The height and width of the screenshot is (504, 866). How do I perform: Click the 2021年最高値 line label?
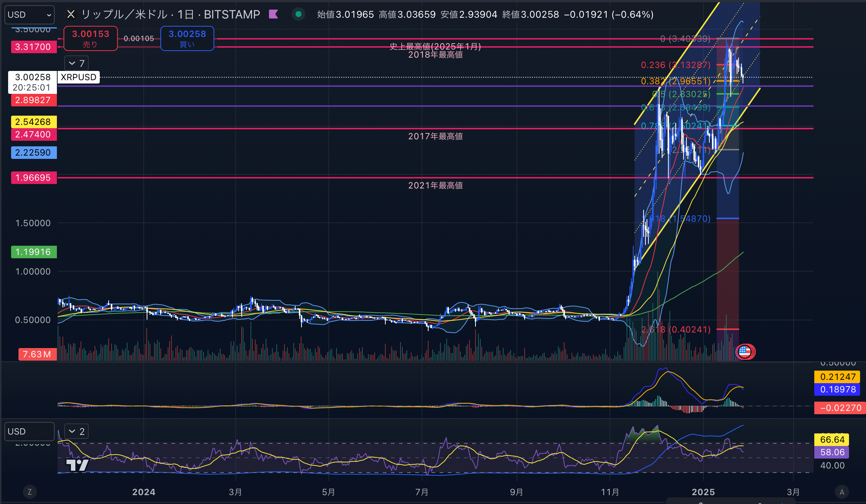(x=436, y=185)
